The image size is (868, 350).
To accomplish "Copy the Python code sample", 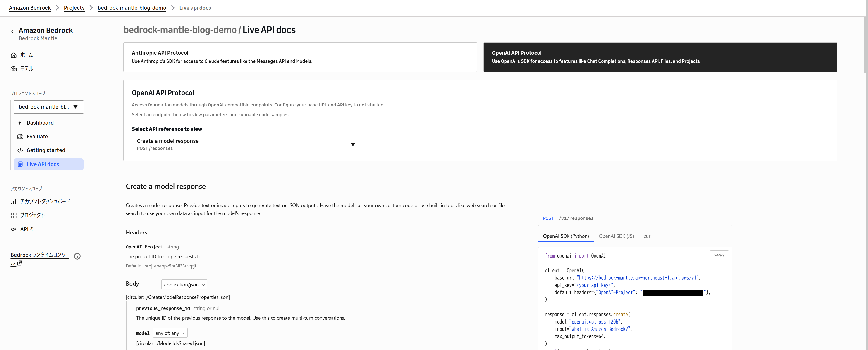I will coord(719,254).
